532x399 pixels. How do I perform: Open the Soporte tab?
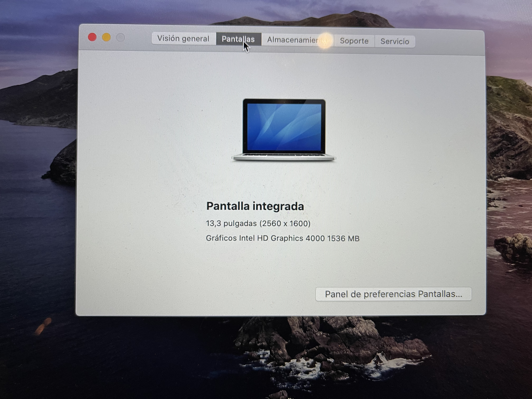(x=354, y=41)
